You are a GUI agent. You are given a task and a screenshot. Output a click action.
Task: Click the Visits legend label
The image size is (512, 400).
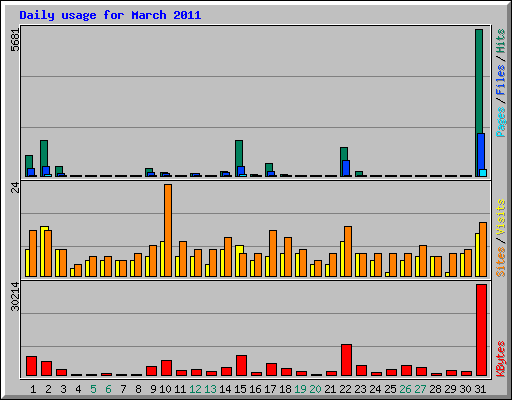click(500, 217)
